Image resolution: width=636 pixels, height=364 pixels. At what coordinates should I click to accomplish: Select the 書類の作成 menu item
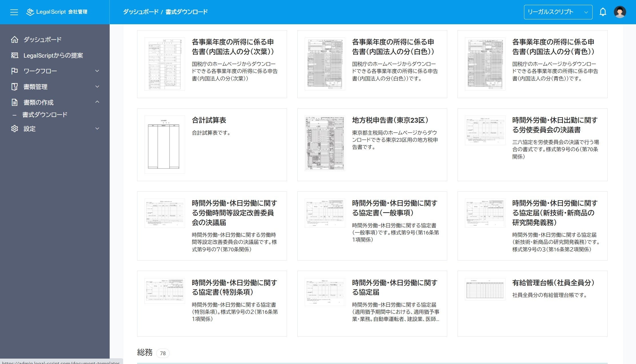point(39,102)
